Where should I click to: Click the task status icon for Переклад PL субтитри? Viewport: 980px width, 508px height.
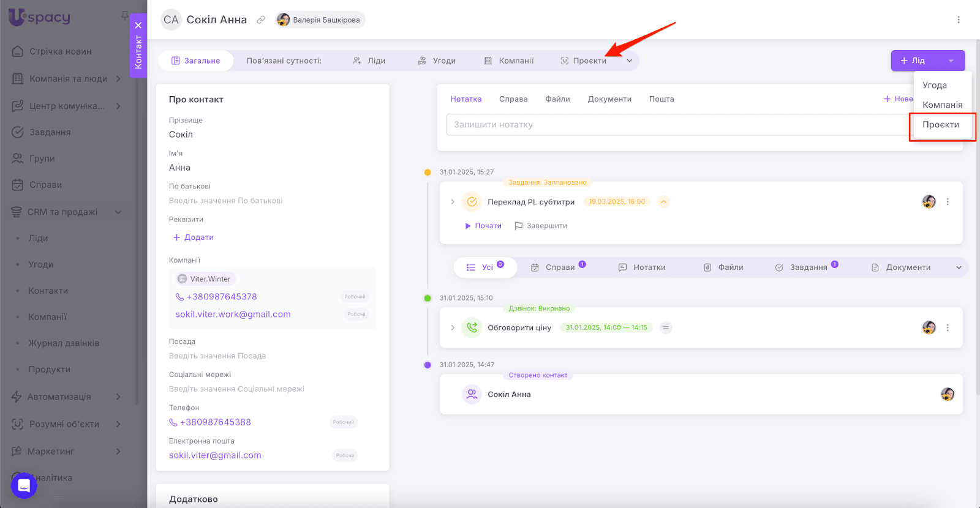click(x=472, y=201)
